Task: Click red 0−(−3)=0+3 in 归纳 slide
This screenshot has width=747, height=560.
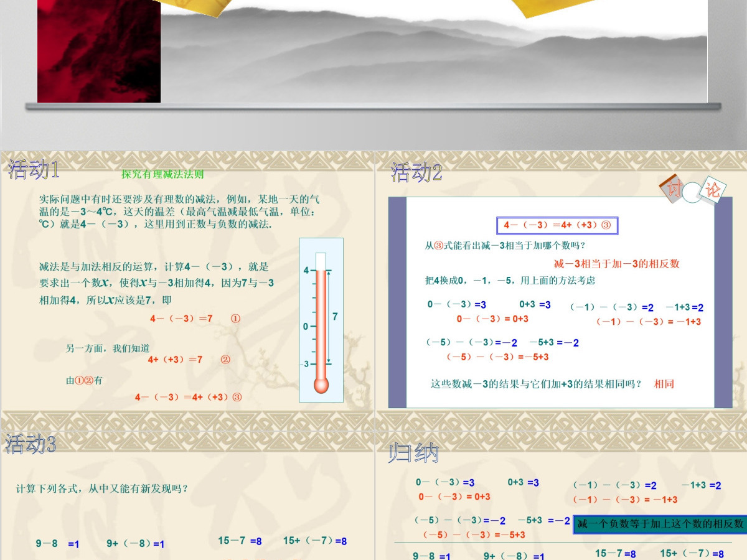Action: (x=454, y=497)
